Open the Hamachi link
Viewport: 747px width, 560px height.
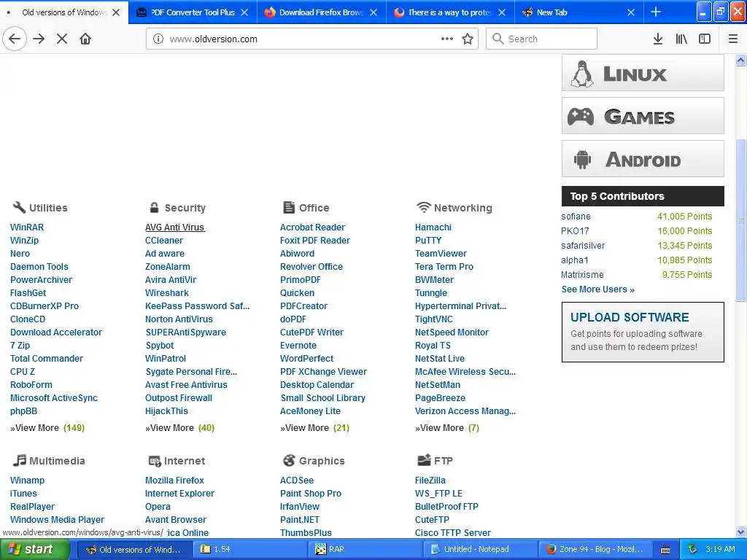pos(433,227)
